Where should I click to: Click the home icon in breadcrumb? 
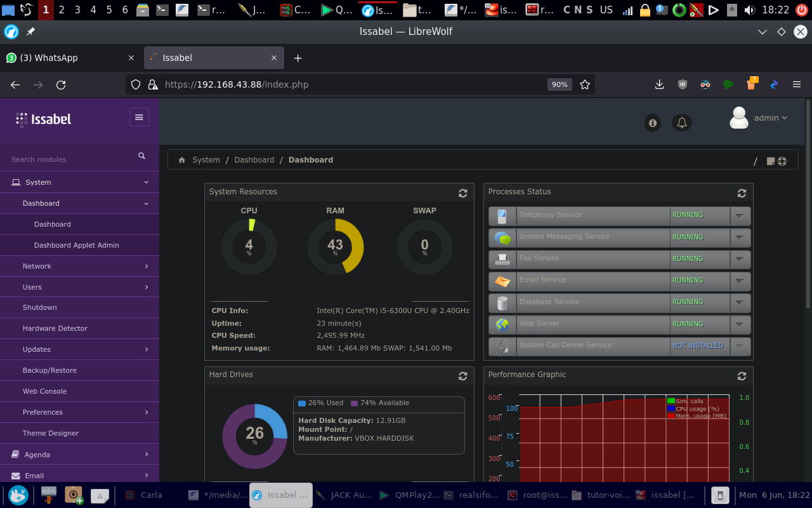click(182, 160)
